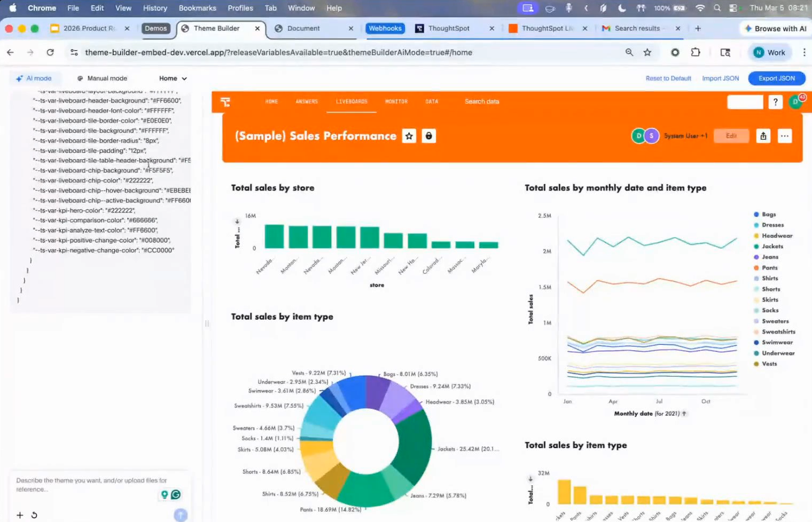812x522 pixels.
Task: Toggle the Jackets series in chart legend
Action: tap(772, 247)
